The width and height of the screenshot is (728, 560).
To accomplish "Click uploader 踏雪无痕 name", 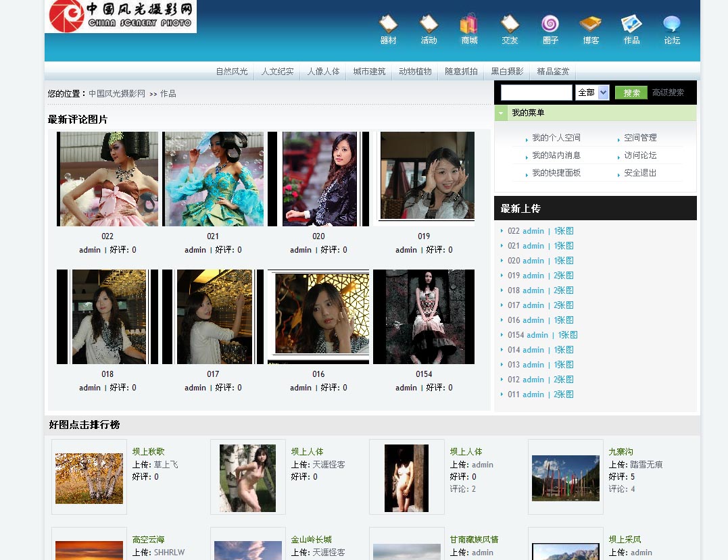I will (x=646, y=465).
